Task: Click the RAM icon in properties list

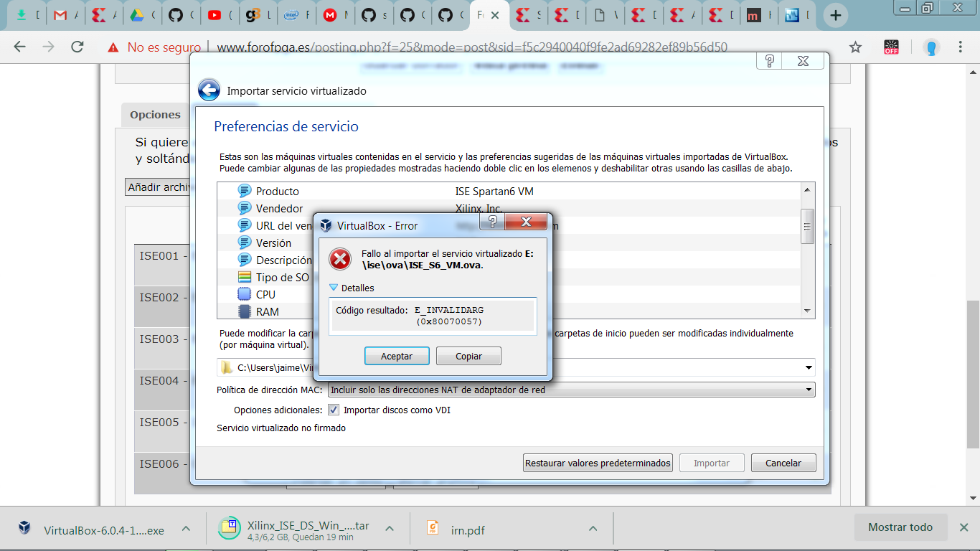Action: [x=245, y=311]
